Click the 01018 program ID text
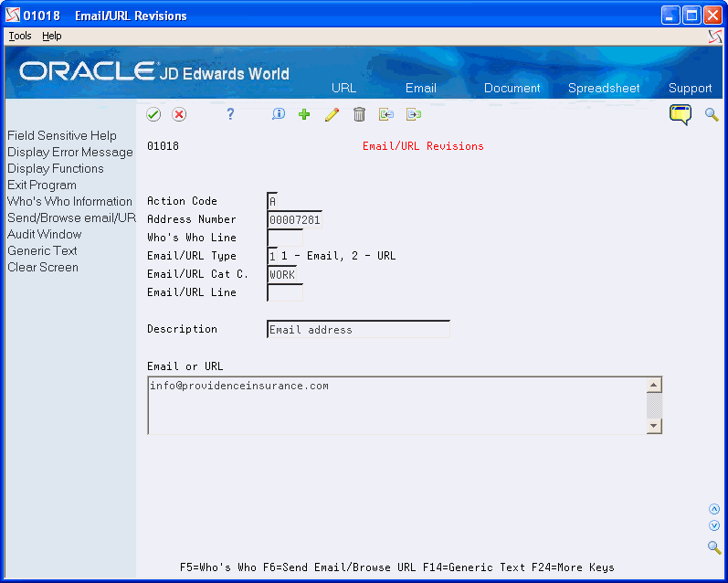 pos(163,146)
